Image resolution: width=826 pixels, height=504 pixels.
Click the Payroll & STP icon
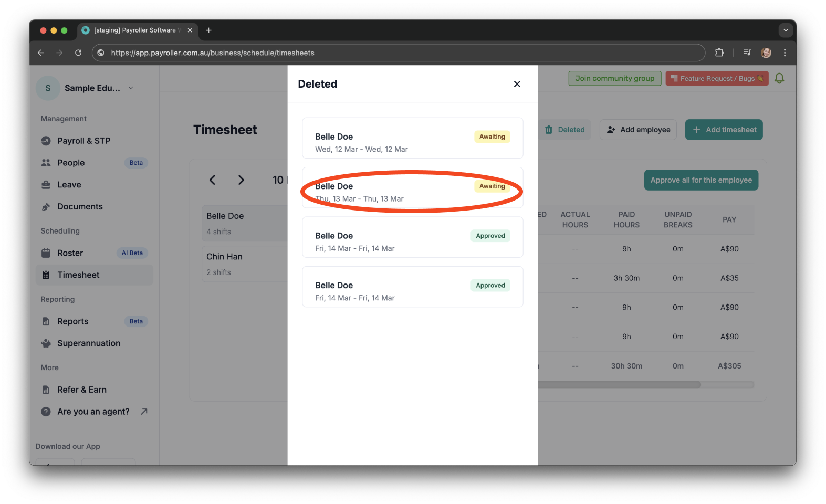46,141
